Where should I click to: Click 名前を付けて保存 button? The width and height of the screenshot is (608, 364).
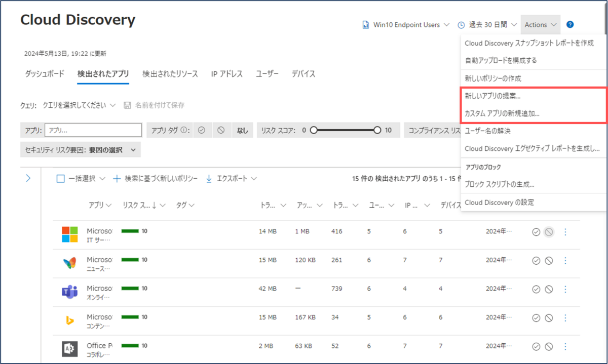154,105
